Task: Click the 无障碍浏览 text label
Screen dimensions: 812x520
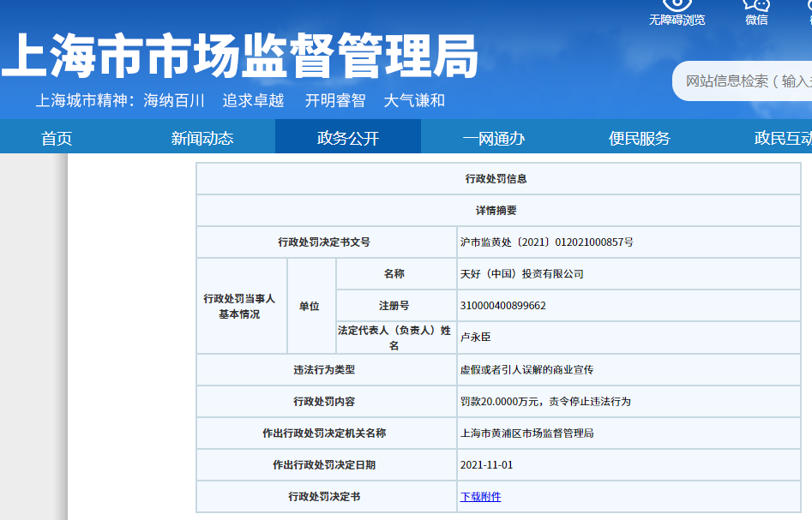Action: tap(677, 20)
